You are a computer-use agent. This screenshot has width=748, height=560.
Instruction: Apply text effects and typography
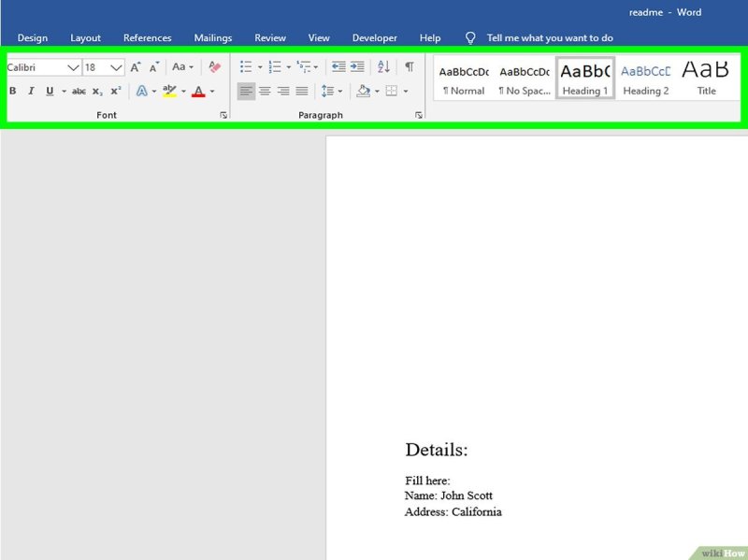coord(142,91)
